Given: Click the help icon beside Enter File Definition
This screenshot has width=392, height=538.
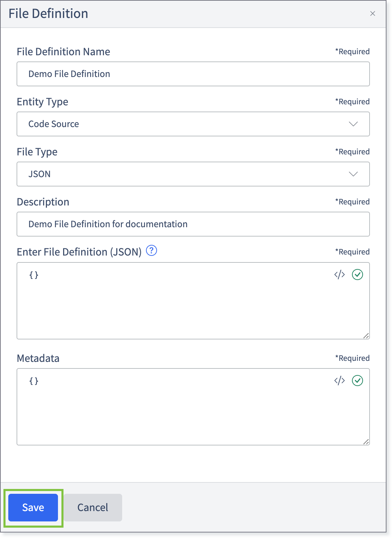Looking at the screenshot, I should pyautogui.click(x=151, y=250).
